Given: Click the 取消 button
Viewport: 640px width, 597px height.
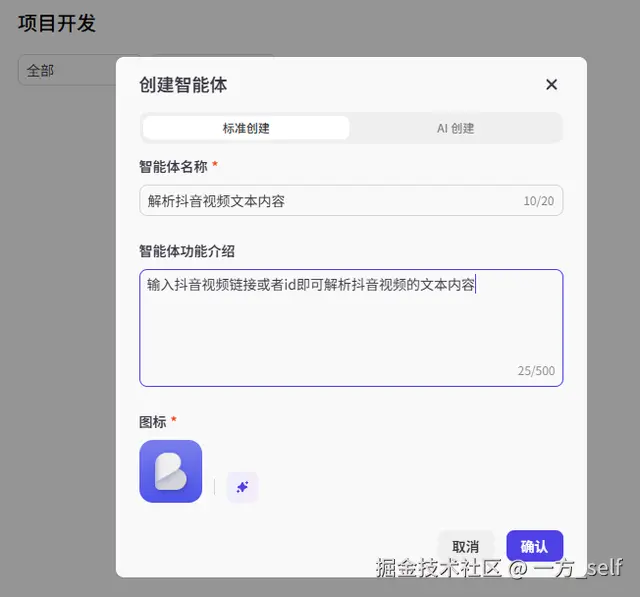Looking at the screenshot, I should point(465,546).
